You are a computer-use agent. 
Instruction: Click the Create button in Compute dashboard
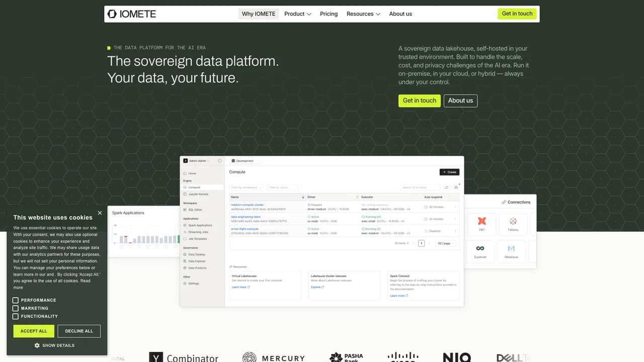click(449, 172)
